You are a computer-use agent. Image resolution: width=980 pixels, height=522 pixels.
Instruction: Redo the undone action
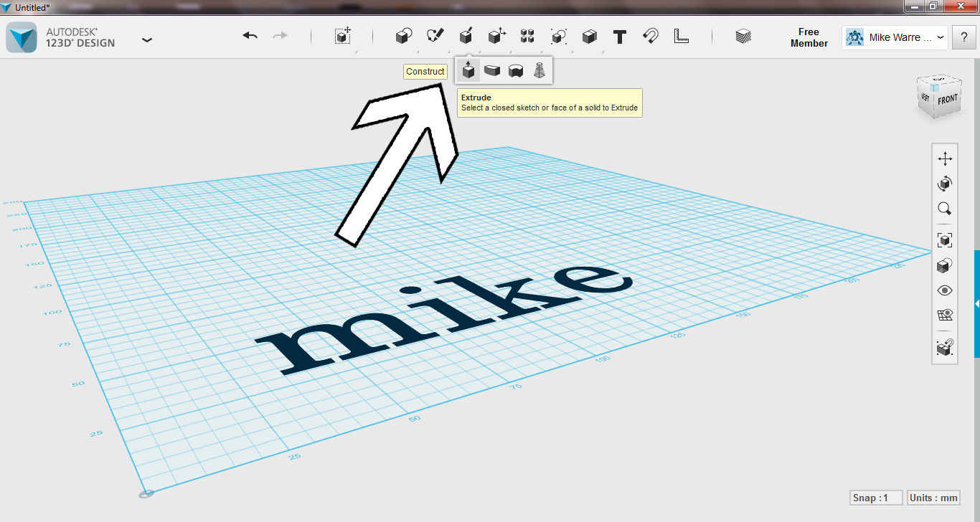(x=280, y=36)
